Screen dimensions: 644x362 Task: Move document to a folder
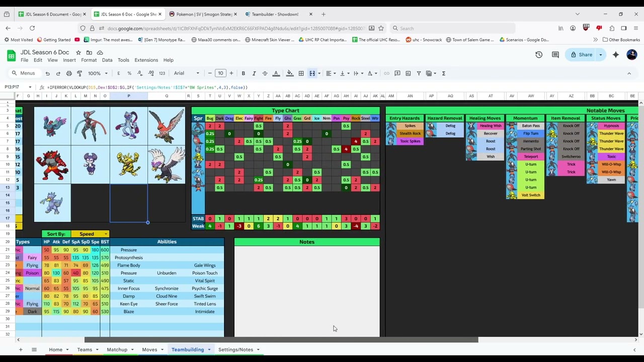pos(89,52)
